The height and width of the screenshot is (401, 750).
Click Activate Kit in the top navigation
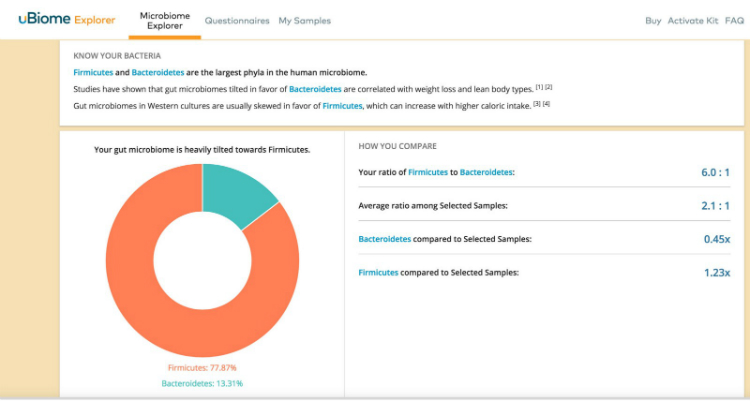pos(693,20)
